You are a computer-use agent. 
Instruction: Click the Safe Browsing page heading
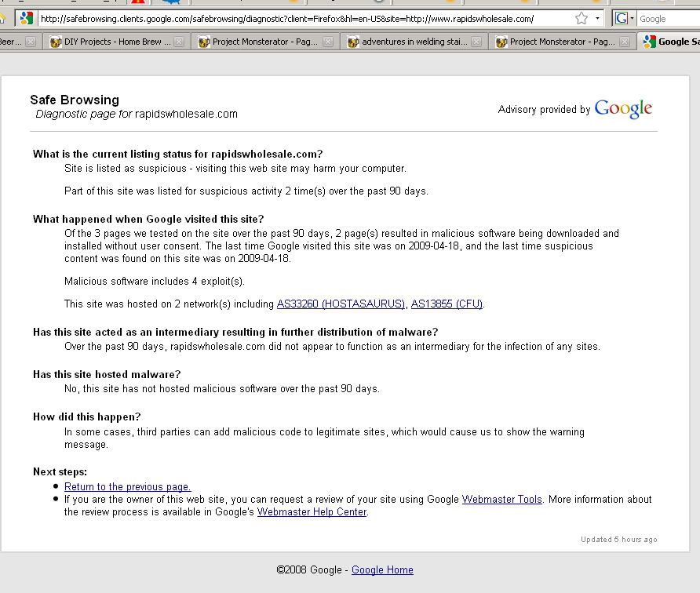(x=75, y=100)
